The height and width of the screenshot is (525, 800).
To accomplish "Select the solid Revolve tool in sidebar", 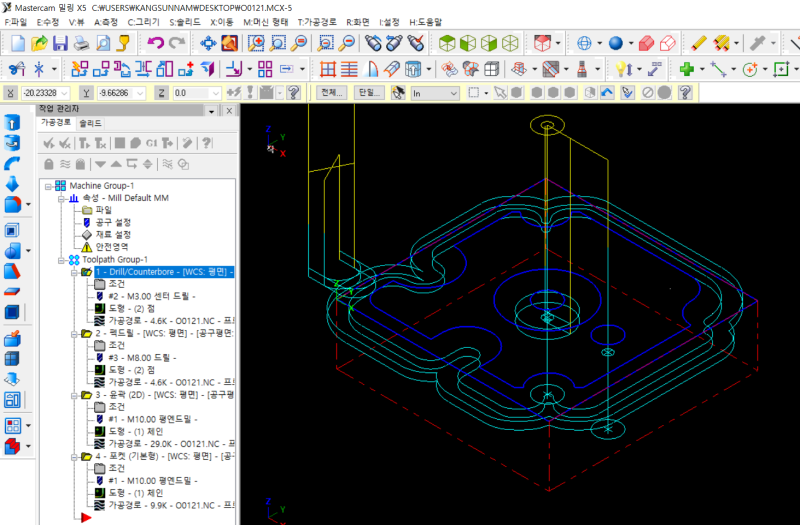I will (13, 143).
